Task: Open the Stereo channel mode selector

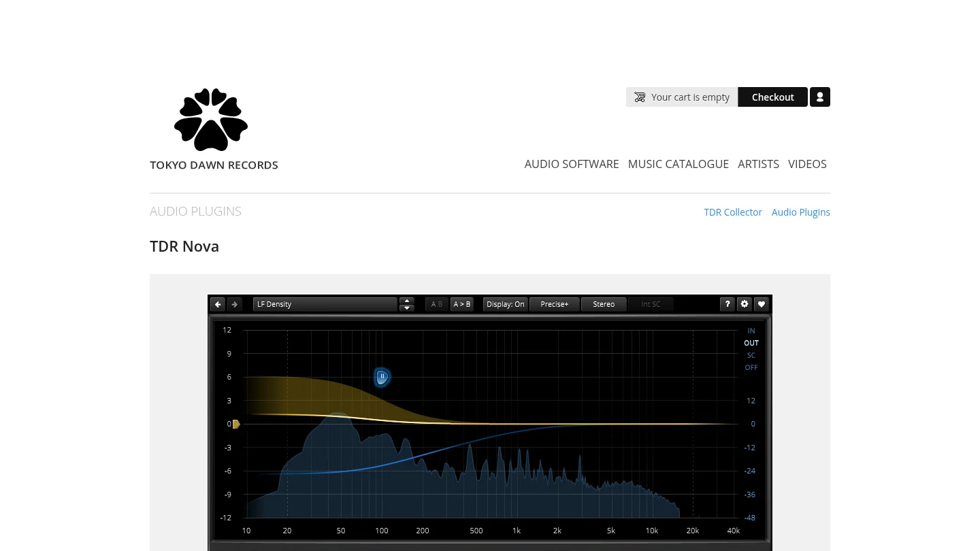Action: (x=604, y=304)
